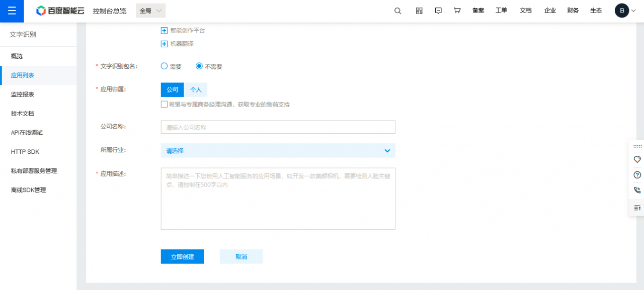The image size is (644, 290).
Task: Click the phone contact icon on right panel
Action: [637, 190]
